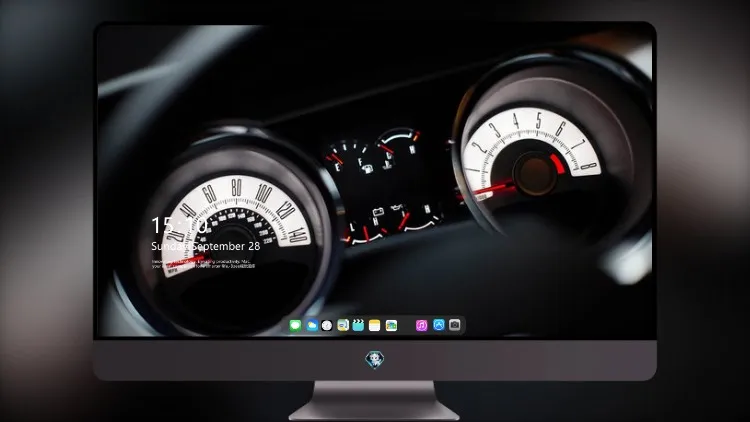Click the mascot logo on monitor chin

(x=375, y=359)
